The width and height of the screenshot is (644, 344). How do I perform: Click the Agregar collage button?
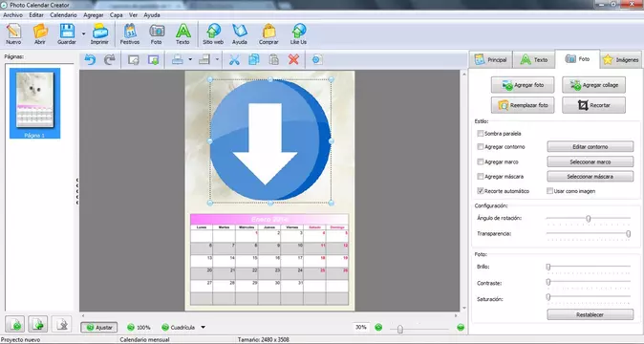[594, 85]
